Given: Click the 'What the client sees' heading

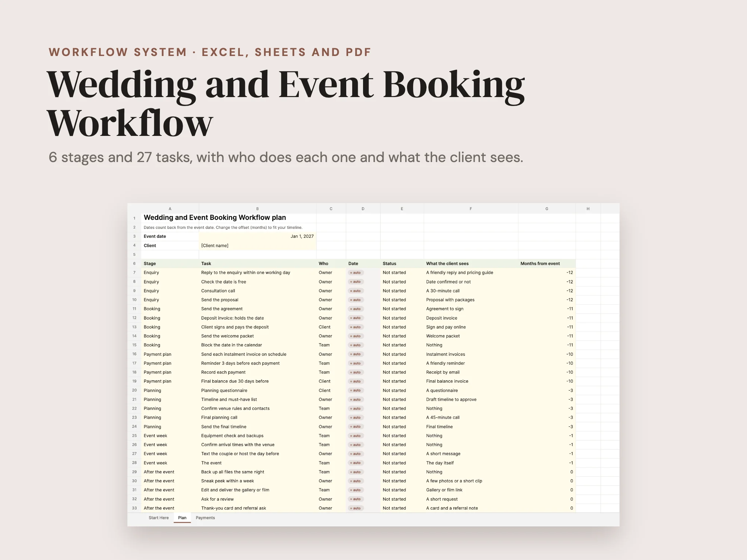Looking at the screenshot, I should pyautogui.click(x=447, y=264).
